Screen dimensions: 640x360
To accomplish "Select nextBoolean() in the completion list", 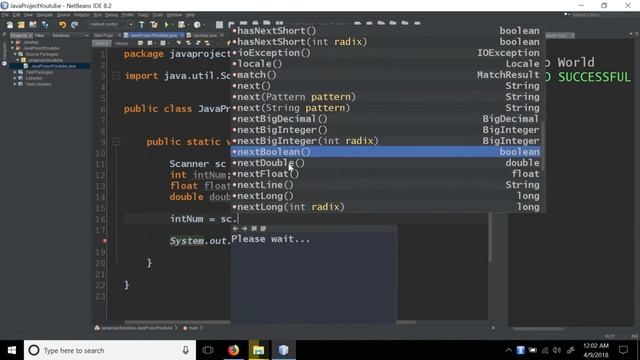I will pos(386,152).
